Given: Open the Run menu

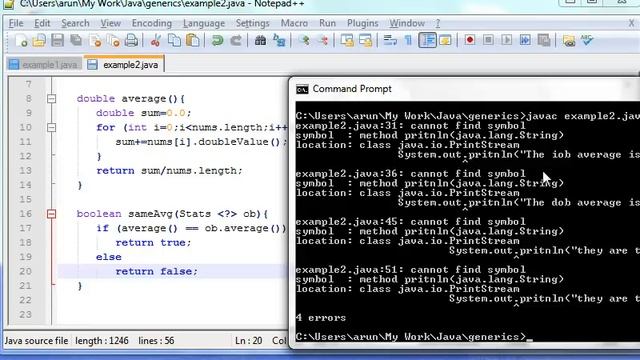Looking at the screenshot, I should [327, 23].
